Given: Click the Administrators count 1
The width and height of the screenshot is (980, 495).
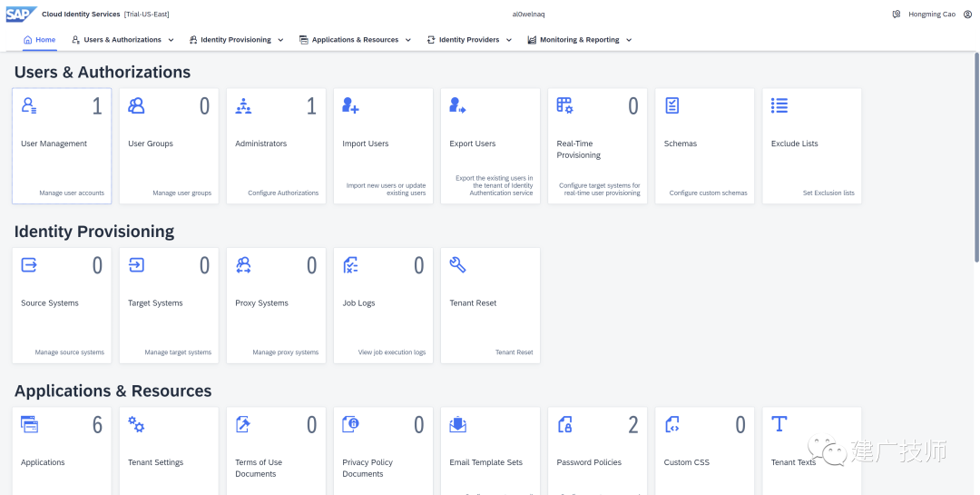Looking at the screenshot, I should (x=311, y=106).
